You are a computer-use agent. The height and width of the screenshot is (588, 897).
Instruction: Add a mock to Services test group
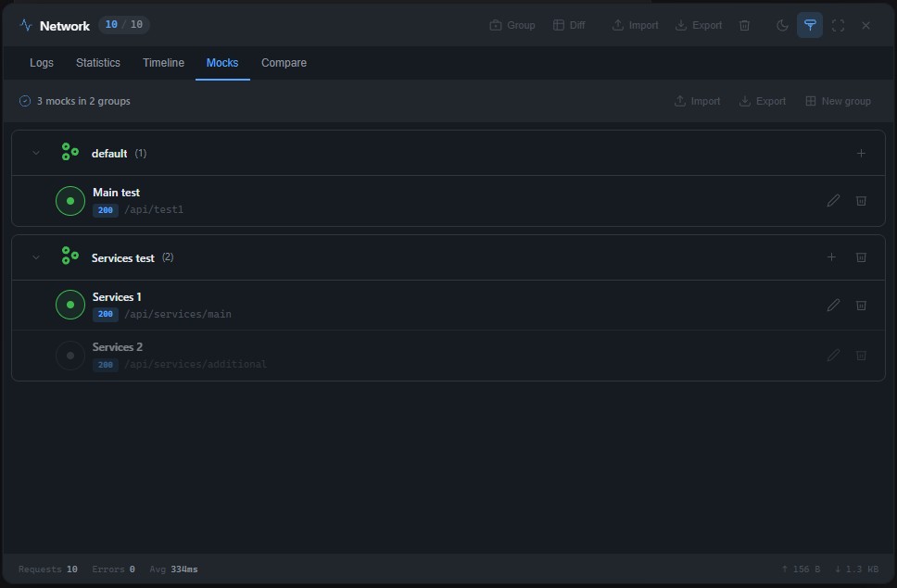click(831, 257)
